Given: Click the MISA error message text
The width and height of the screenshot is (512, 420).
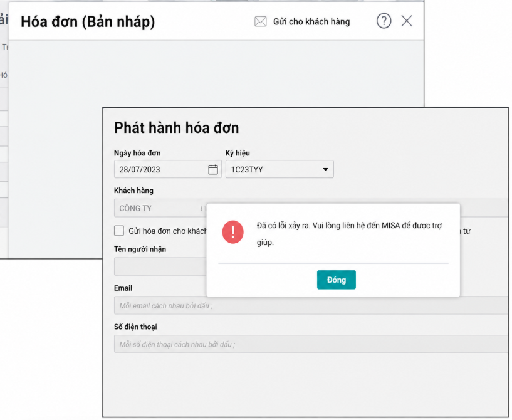Looking at the screenshot, I should [349, 234].
